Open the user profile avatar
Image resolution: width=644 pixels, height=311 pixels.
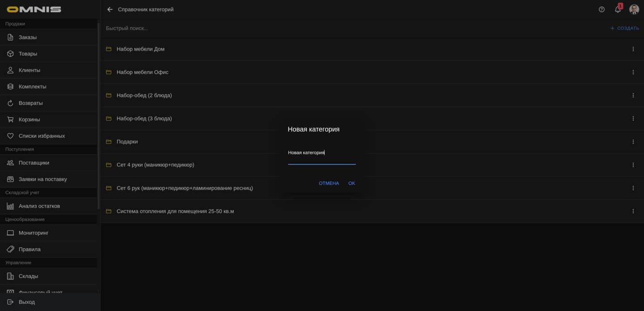(x=634, y=9)
